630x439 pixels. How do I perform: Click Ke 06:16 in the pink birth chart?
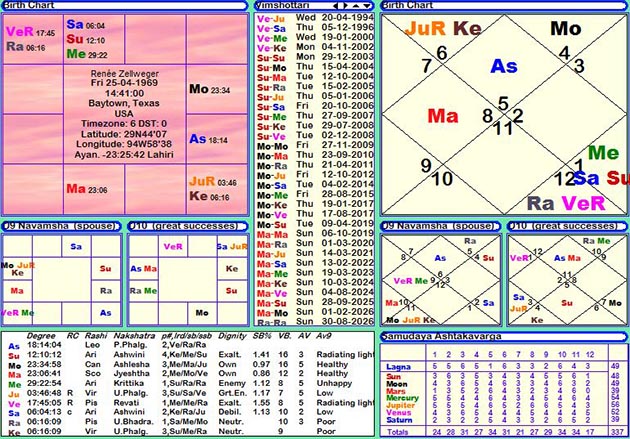click(209, 196)
